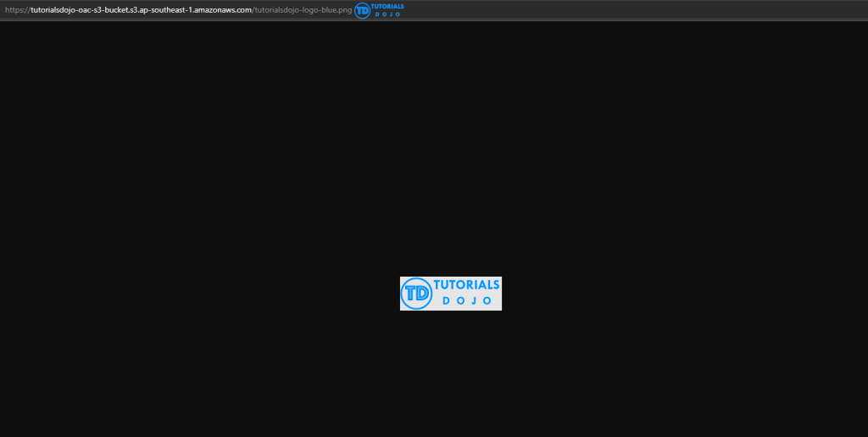Click the small Tutorials Dojo logo beside the URL
Screen dimensions: 868x437
point(379,10)
